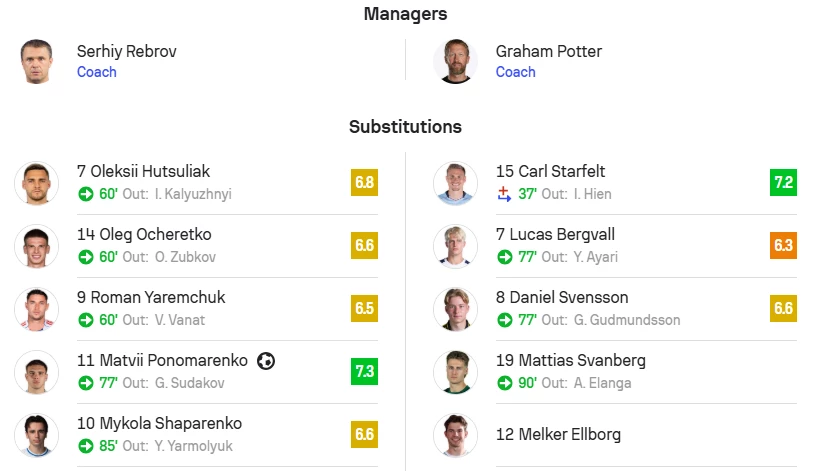Viewport: 814px width, 471px height.
Task: Click the substitution arrow for Mattias Svanberg
Action: pos(504,383)
